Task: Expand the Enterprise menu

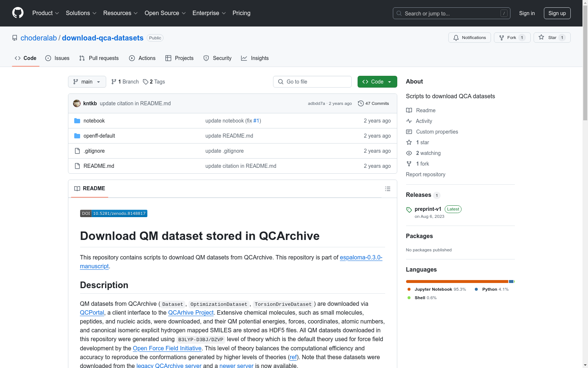Action: 209,13
